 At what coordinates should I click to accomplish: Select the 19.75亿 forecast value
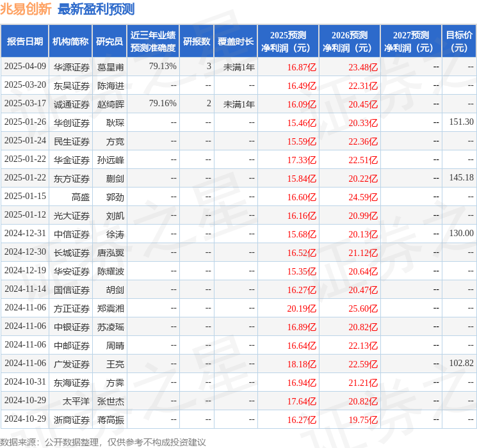tap(363, 420)
